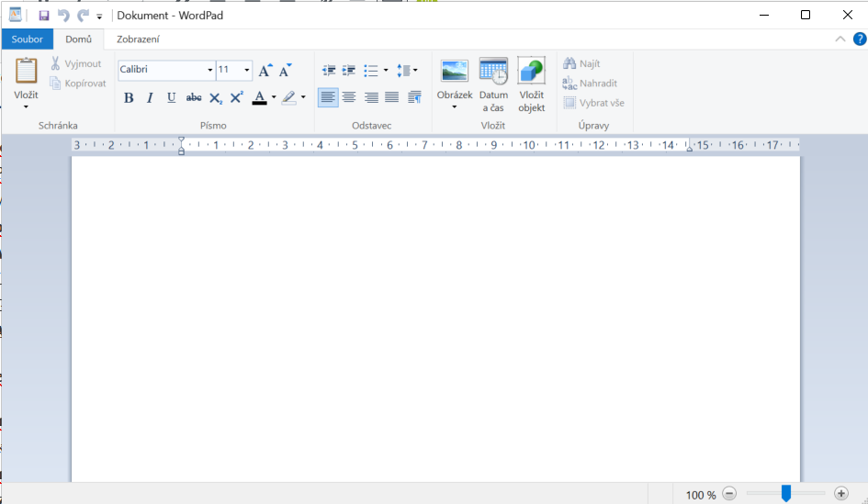Open the font size dropdown
This screenshot has width=868, height=504.
246,71
